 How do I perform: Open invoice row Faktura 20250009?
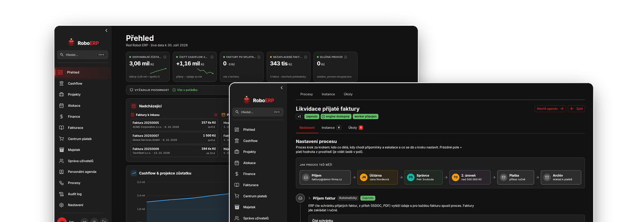pos(174,150)
